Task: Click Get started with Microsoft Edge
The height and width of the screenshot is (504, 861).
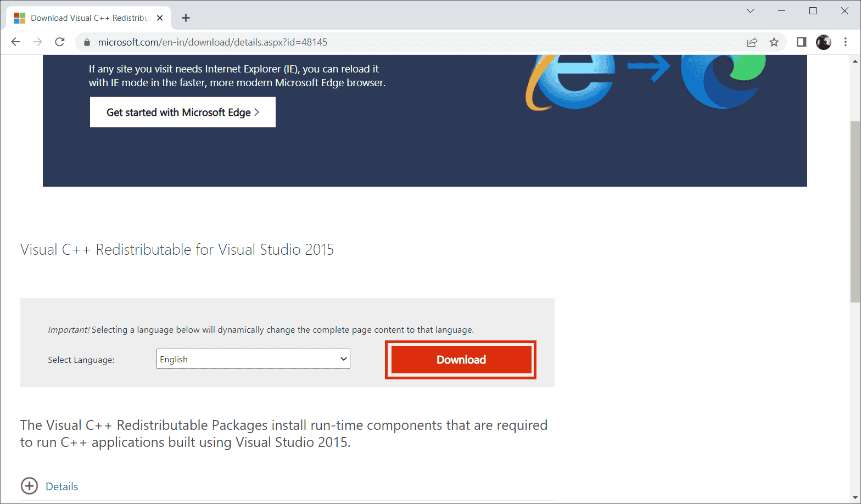Action: (x=183, y=112)
